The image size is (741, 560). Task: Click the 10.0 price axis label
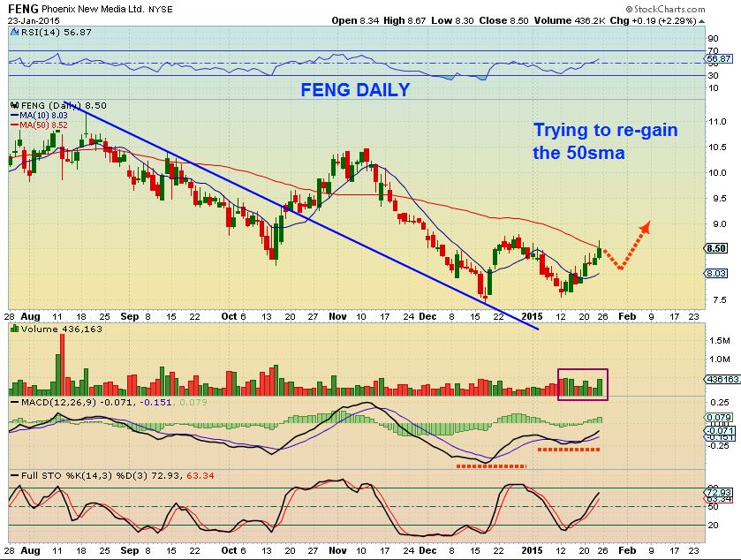point(716,172)
